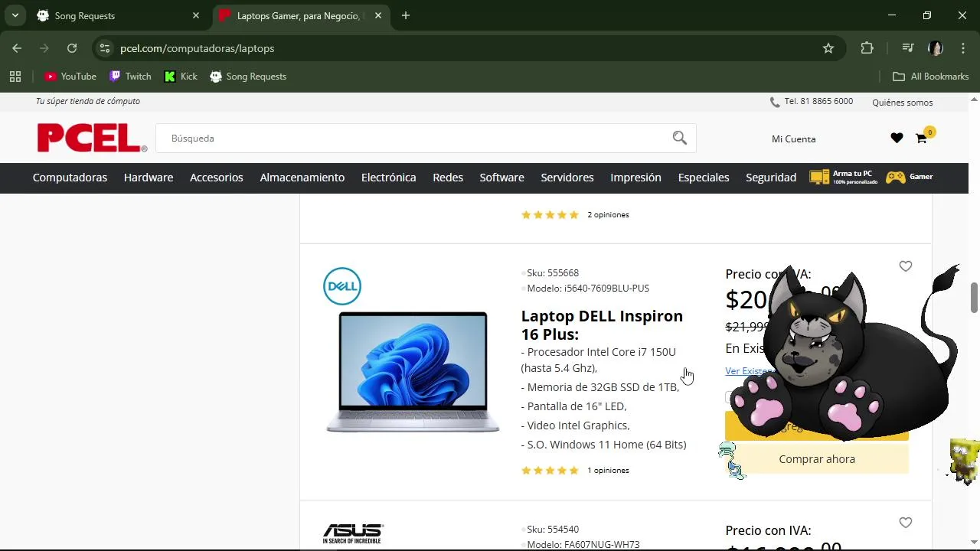The height and width of the screenshot is (551, 980).
Task: Click the Ver Existencias link
Action: [x=750, y=371]
